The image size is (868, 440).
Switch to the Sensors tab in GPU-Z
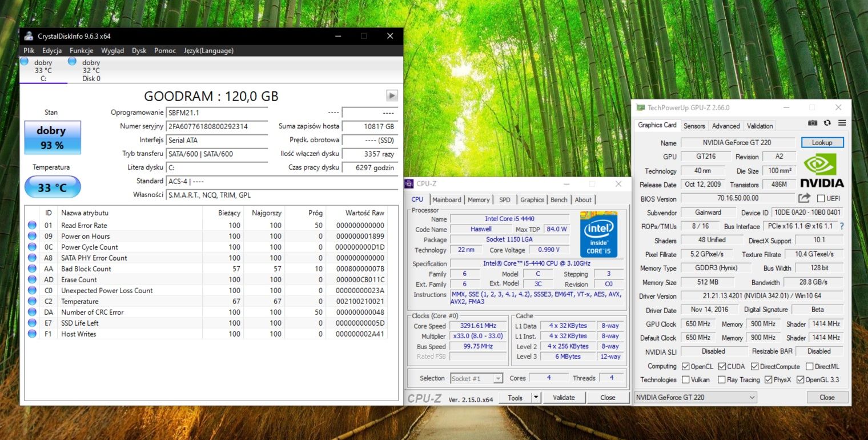click(694, 126)
